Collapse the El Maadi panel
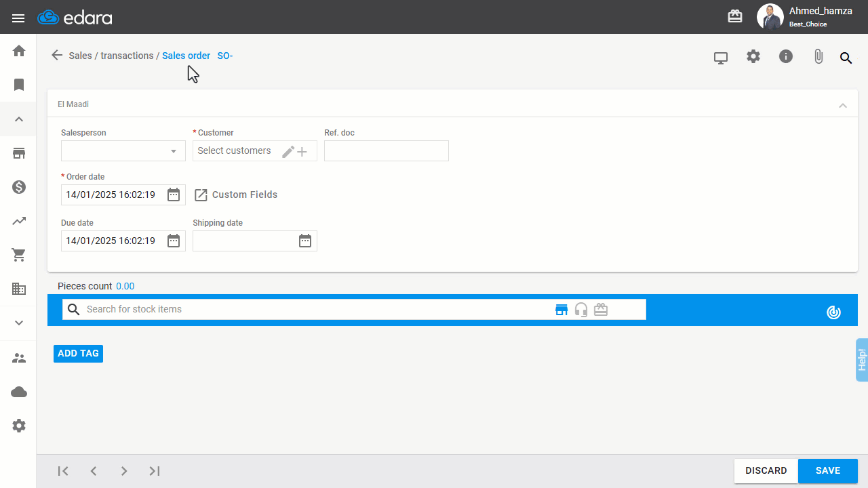Image resolution: width=868 pixels, height=488 pixels. coord(843,105)
